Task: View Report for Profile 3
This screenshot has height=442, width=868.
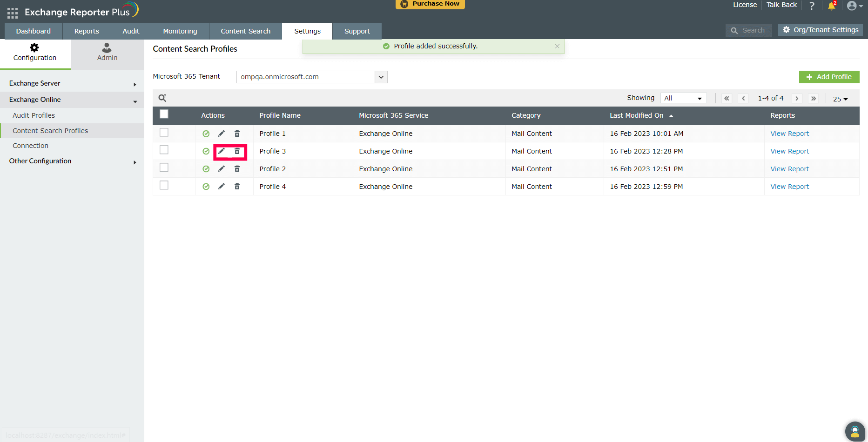Action: pos(790,151)
